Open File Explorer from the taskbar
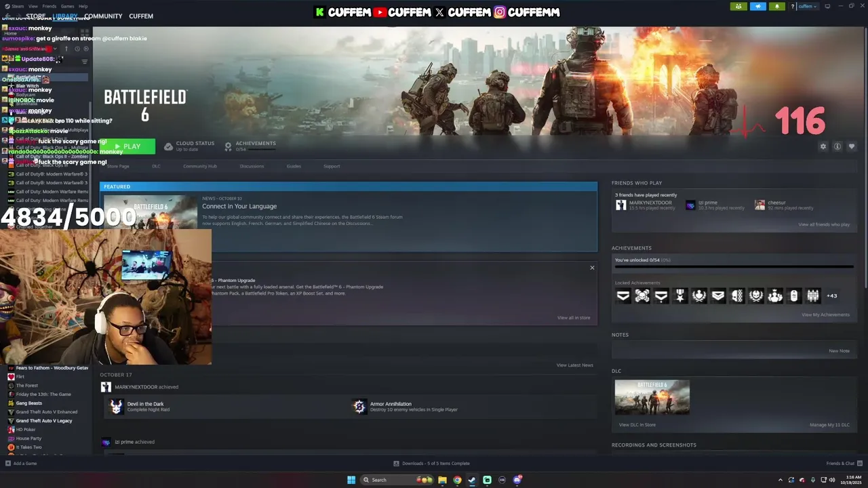 pos(442,480)
